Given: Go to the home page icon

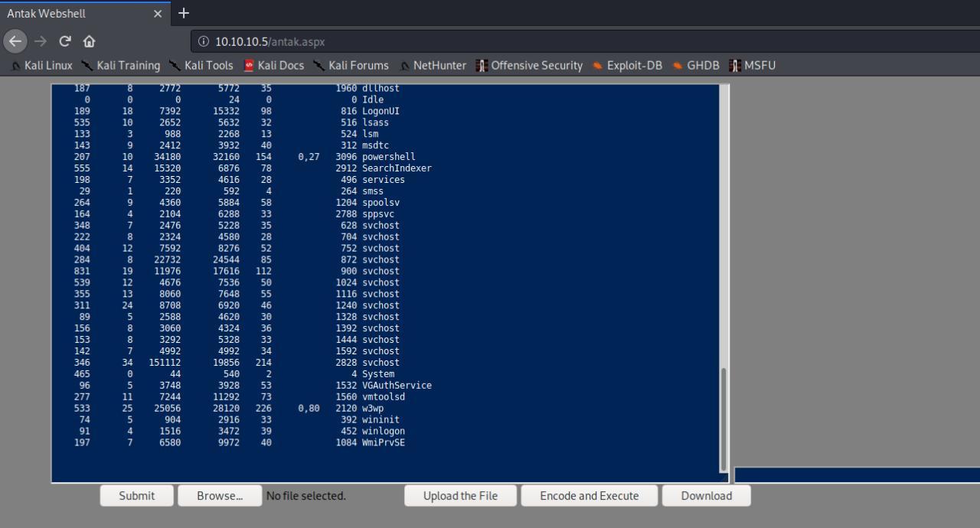Looking at the screenshot, I should tap(89, 41).
